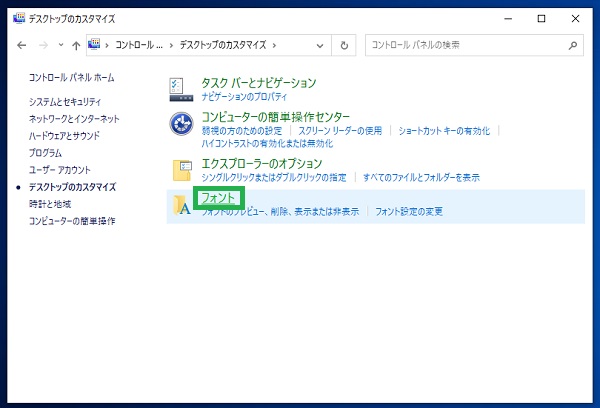Open コントロール パネル ホーム in sidebar
The width and height of the screenshot is (600, 408).
point(72,78)
